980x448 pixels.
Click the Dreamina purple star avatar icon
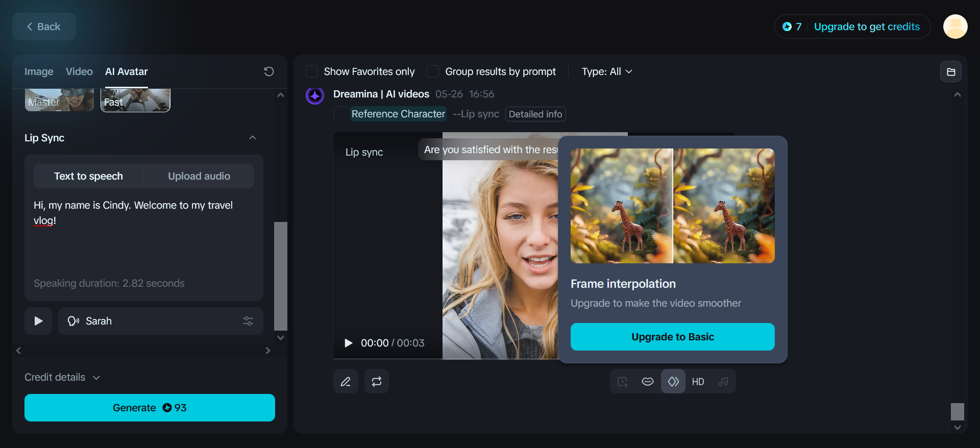(x=315, y=95)
